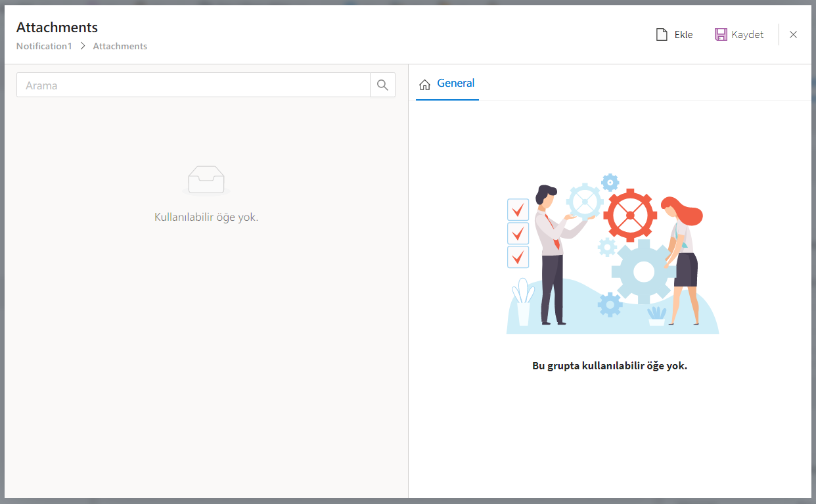This screenshot has width=816, height=504.
Task: Click the empty inbox tray icon
Action: coord(206,179)
